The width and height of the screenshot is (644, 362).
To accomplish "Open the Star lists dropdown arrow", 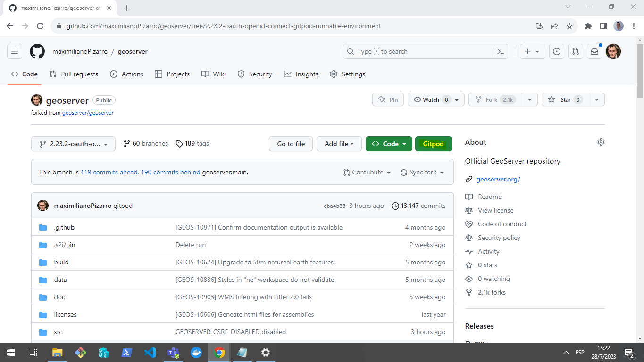I will click(597, 99).
